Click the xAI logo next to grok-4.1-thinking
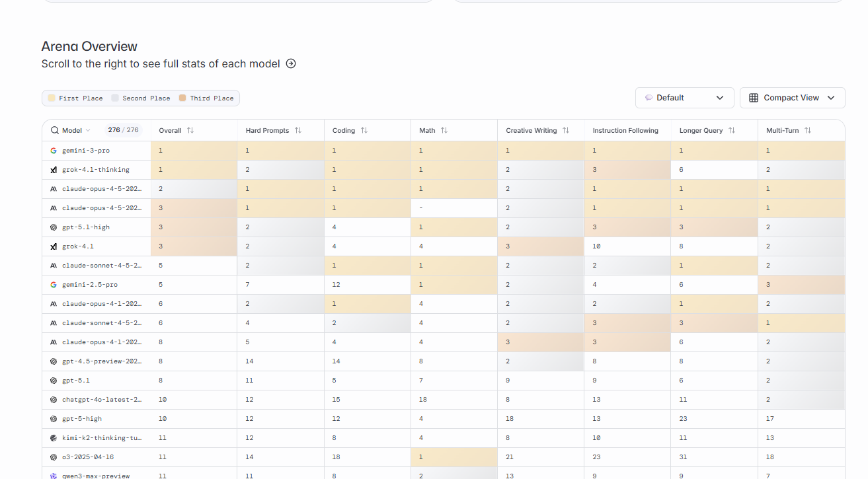Viewport: 868px width, 479px height. [x=54, y=170]
